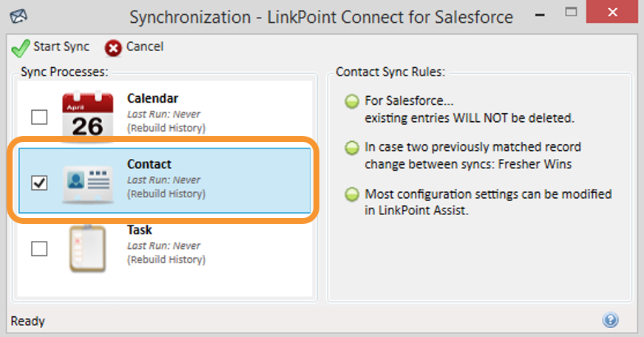Open help via the blue question mark icon
The height and width of the screenshot is (337, 644).
610,320
